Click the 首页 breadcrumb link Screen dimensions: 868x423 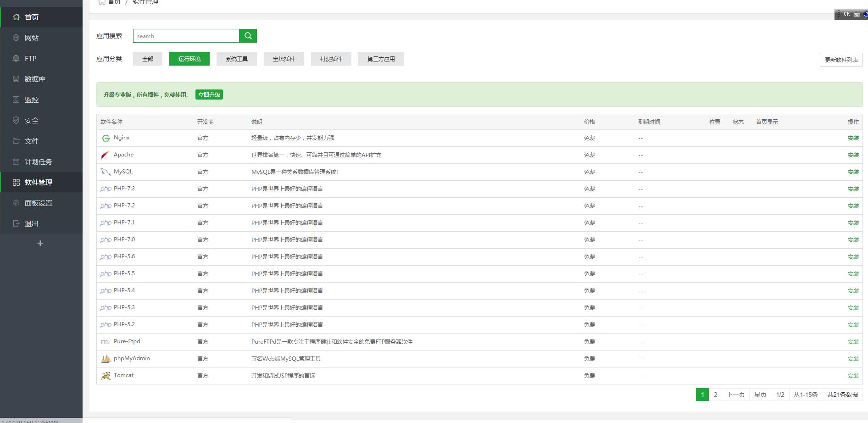pos(114,2)
